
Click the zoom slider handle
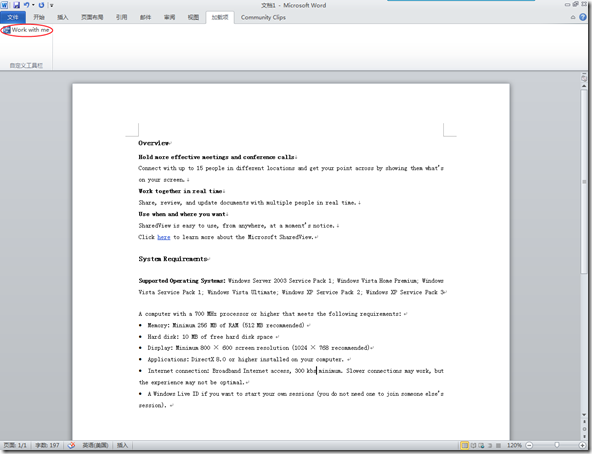(x=557, y=445)
